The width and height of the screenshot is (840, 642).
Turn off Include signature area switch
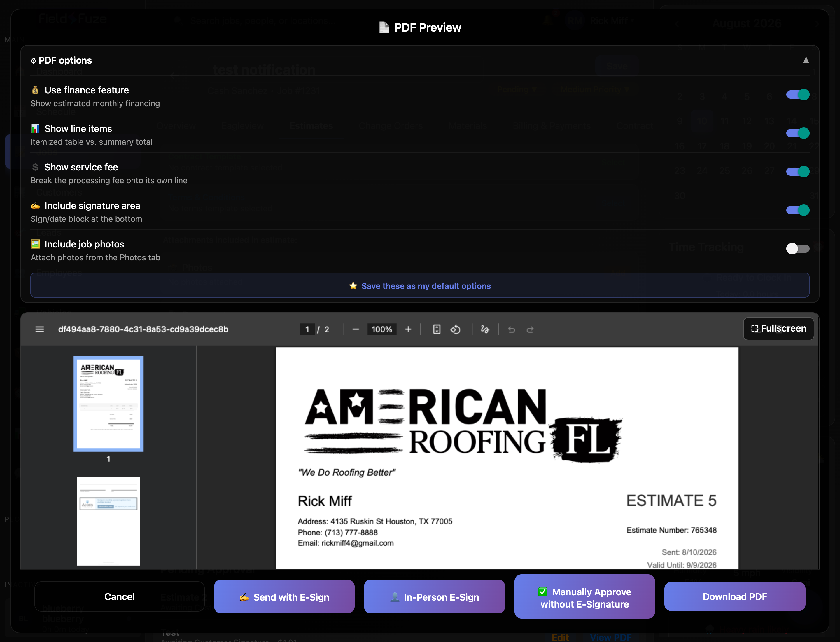798,210
